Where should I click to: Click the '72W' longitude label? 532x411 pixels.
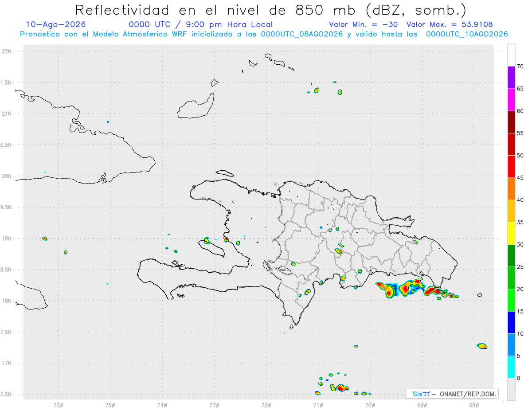coord(266,404)
